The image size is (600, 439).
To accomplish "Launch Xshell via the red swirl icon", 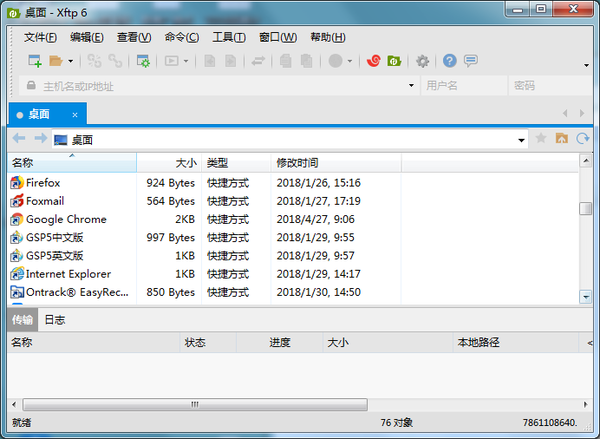I will pos(373,61).
